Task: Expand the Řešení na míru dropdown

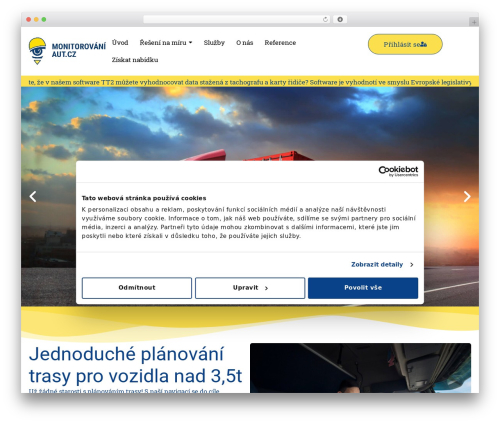Action: point(166,43)
